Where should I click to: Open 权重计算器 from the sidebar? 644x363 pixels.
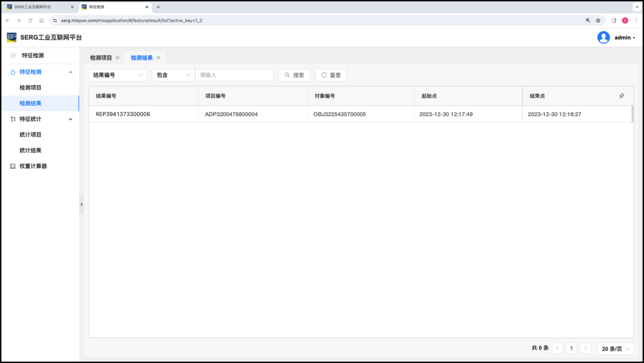coord(33,166)
